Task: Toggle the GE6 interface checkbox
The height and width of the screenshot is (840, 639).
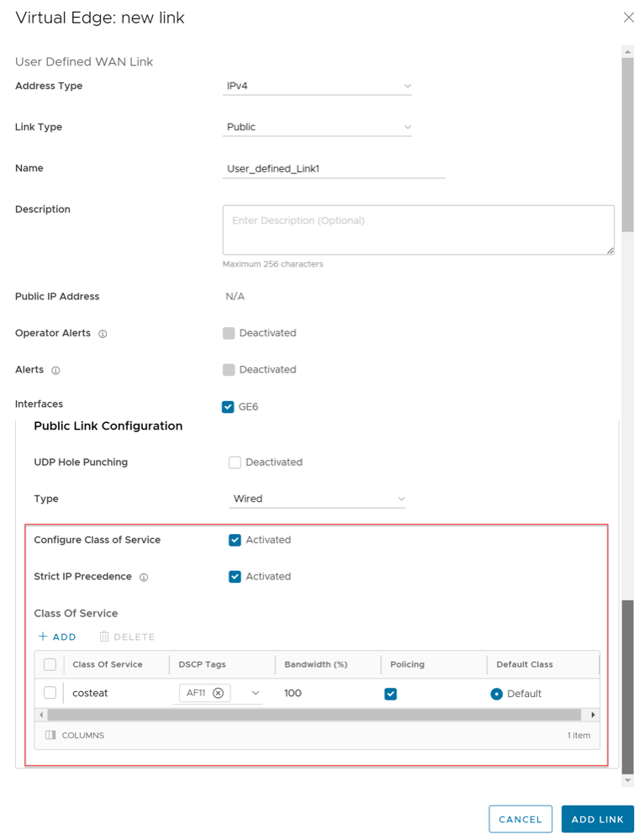Action: 228,407
